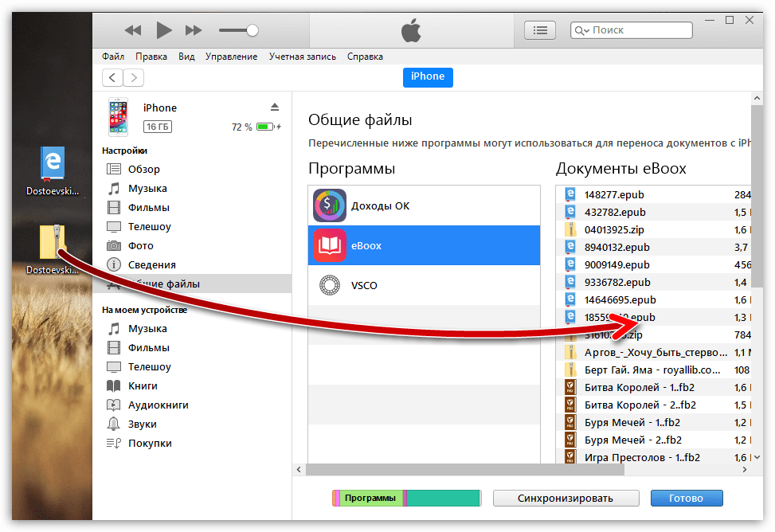Click the fast forward next button

pyautogui.click(x=194, y=30)
